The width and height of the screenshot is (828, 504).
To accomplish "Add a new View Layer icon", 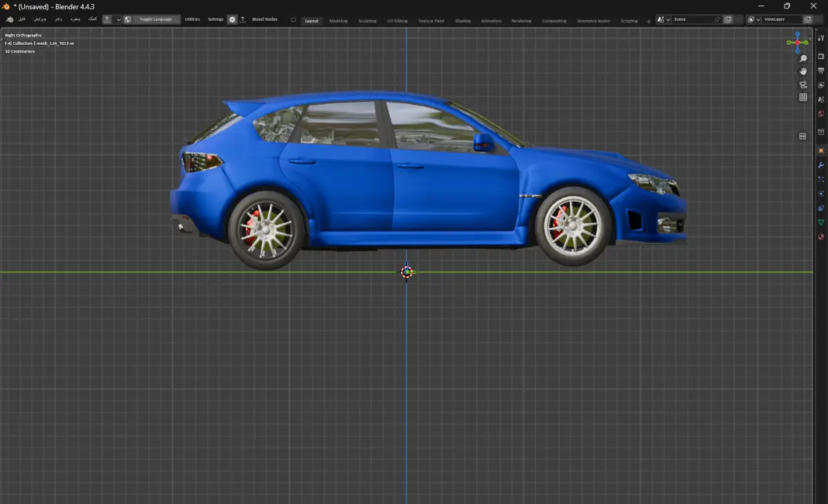I will pos(808,19).
